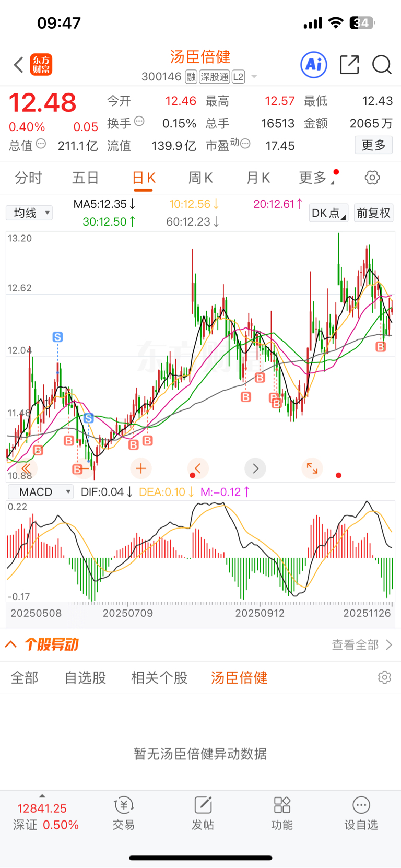Open the DK点 dropdown
Viewport: 401px width, 868px height.
tap(328, 213)
